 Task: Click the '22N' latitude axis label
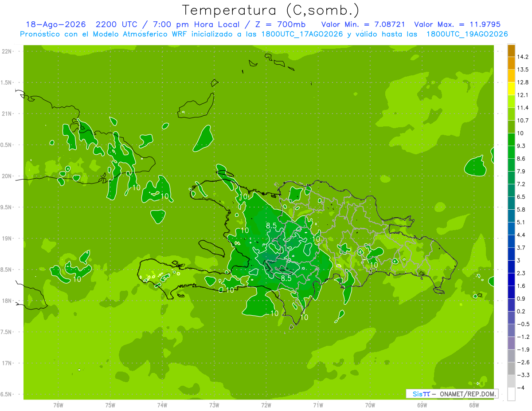8,51
